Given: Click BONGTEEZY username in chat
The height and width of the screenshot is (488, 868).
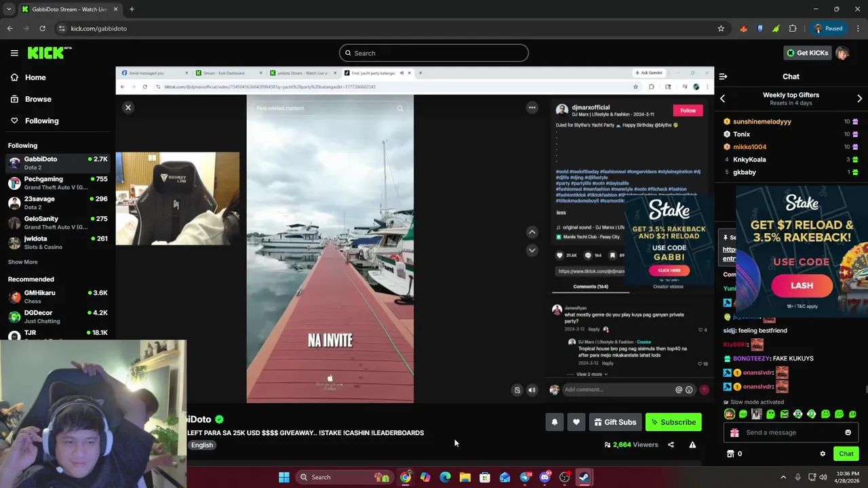Looking at the screenshot, I should point(751,358).
